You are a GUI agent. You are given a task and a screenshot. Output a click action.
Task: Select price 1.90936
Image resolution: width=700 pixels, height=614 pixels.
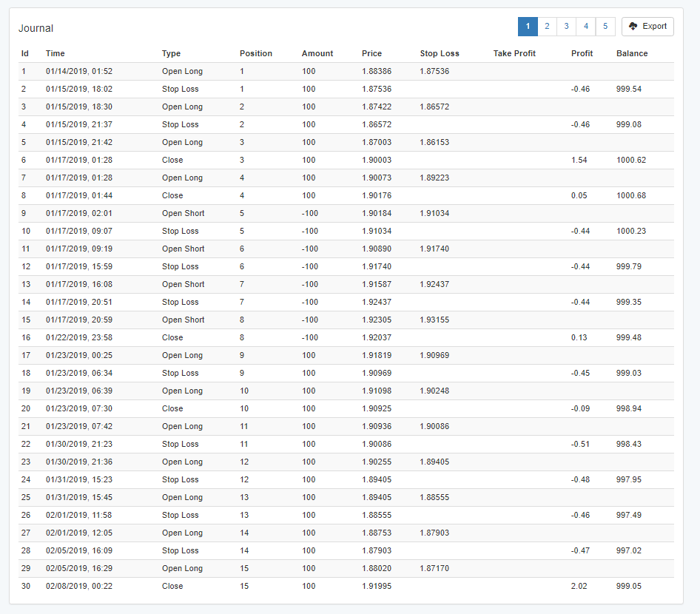pos(377,427)
